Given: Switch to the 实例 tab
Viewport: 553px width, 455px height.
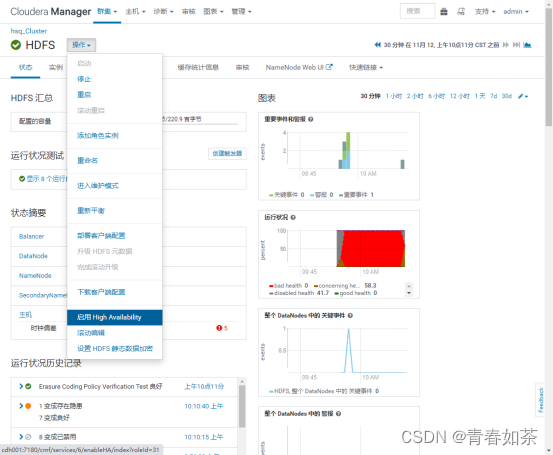Looking at the screenshot, I should pos(56,67).
